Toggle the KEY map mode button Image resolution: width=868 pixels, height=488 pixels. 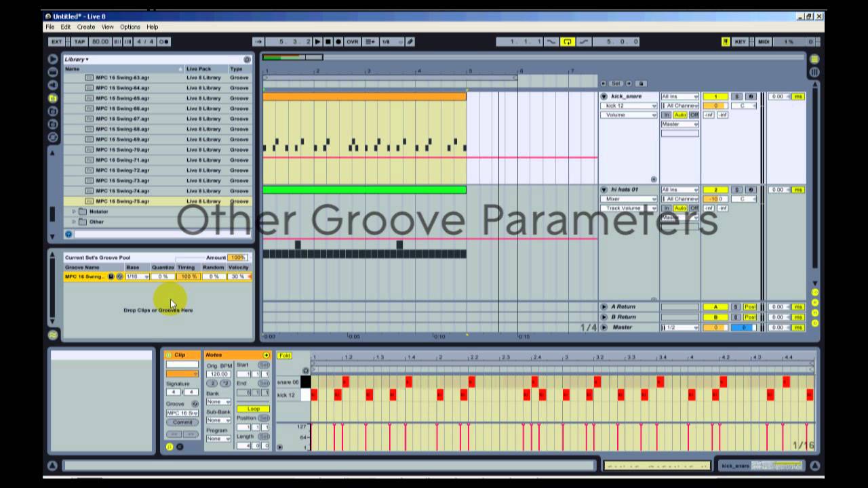pyautogui.click(x=740, y=42)
